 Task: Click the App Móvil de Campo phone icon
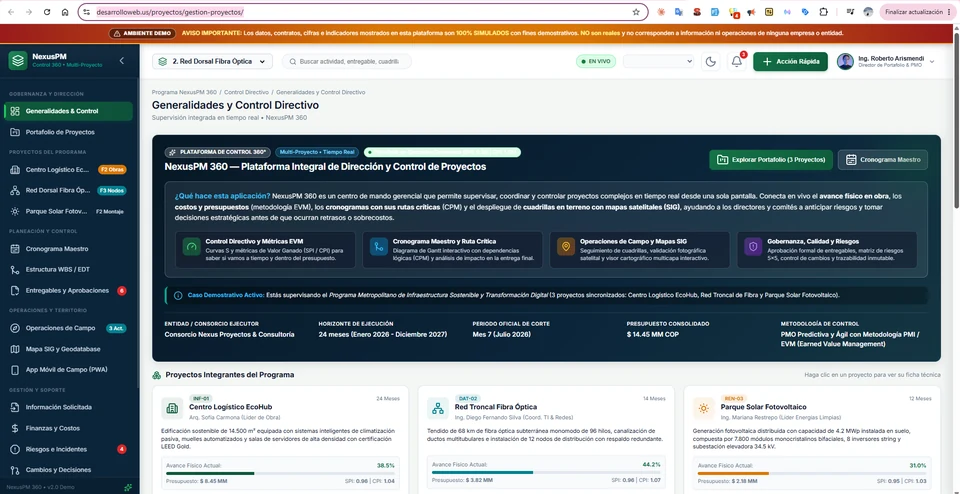(15, 370)
